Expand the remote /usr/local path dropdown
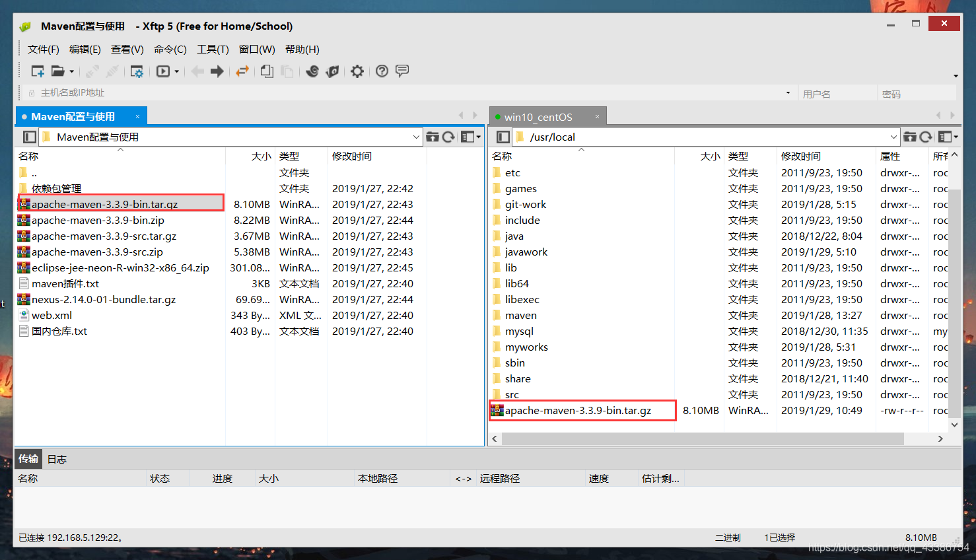Image resolution: width=976 pixels, height=560 pixels. (893, 137)
